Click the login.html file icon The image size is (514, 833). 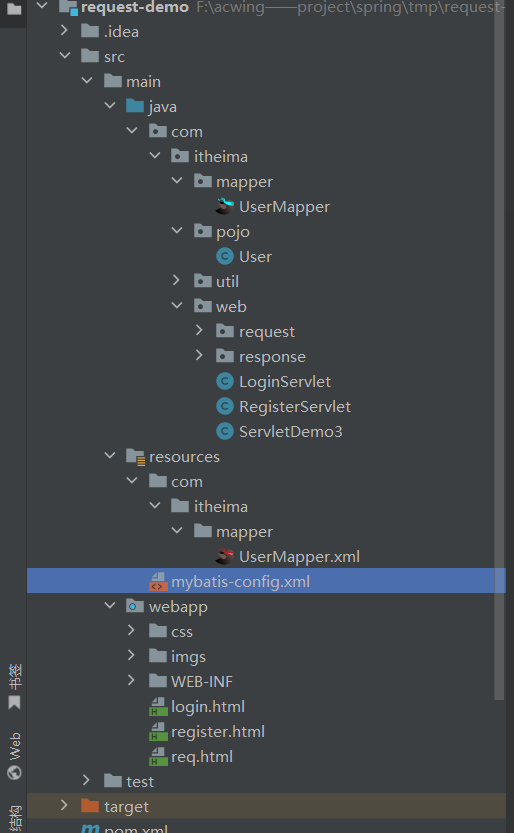coord(158,707)
